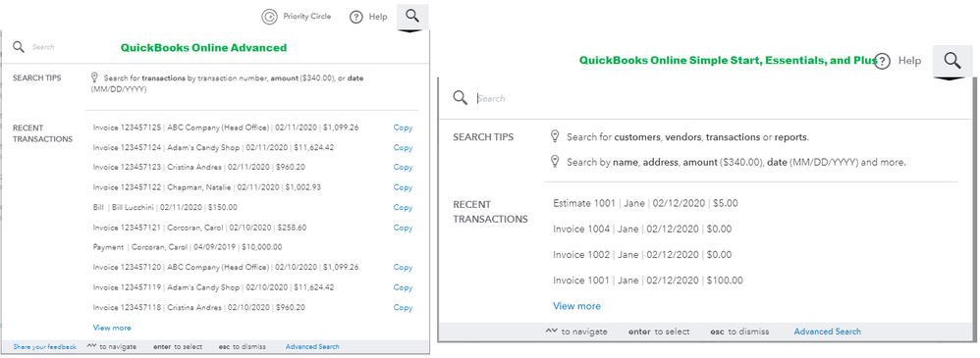
Task: Click the Help question mark in Simple Start panel
Action: [882, 61]
